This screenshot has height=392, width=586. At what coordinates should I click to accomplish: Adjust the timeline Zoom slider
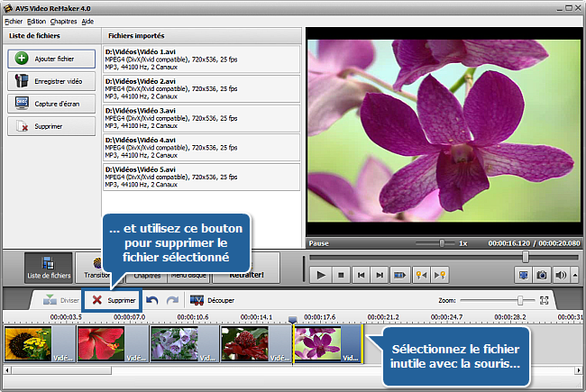(519, 299)
